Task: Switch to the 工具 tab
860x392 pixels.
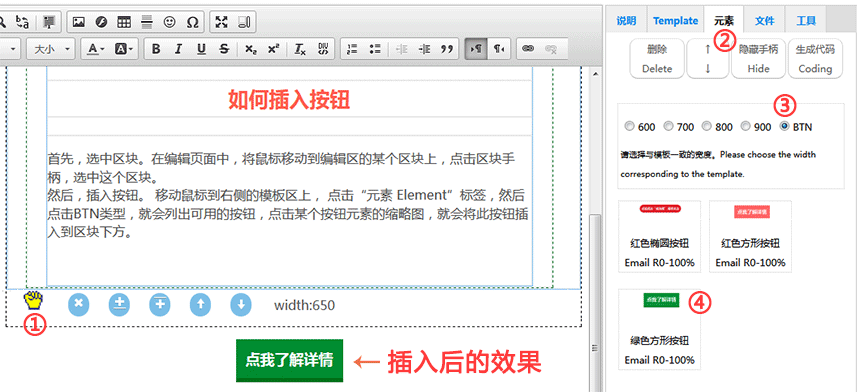Action: pos(806,21)
